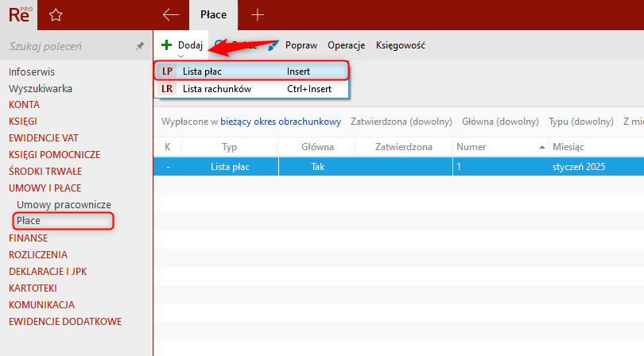Go back using the left arrow
This screenshot has height=356, width=644.
(x=170, y=15)
